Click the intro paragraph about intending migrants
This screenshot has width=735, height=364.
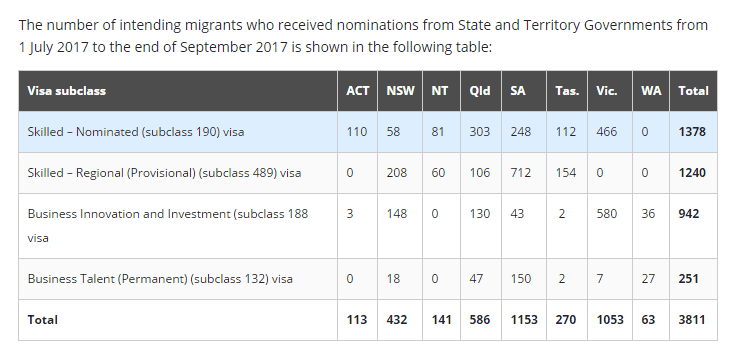[x=363, y=36]
